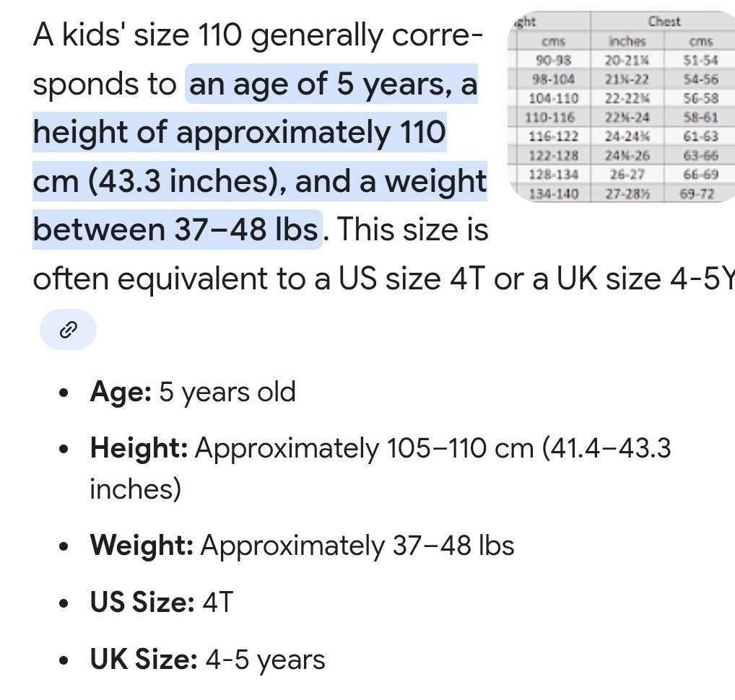Image resolution: width=735 pixels, height=700 pixels.
Task: Click the chain link source icon
Action: point(68,330)
